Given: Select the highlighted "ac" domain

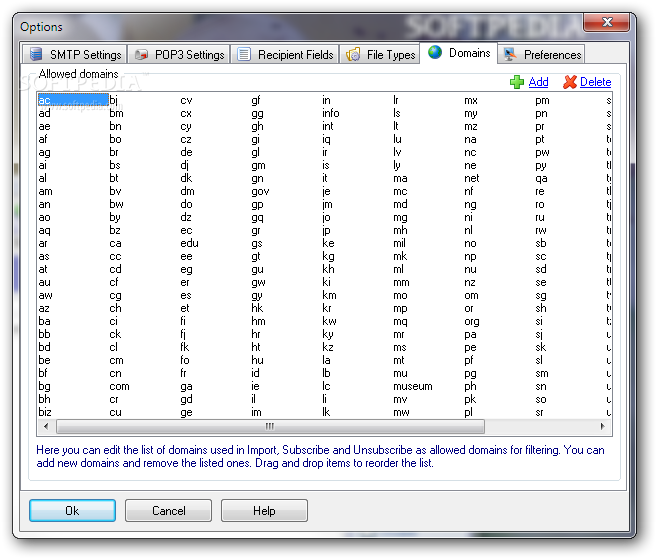Looking at the screenshot, I should point(73,100).
